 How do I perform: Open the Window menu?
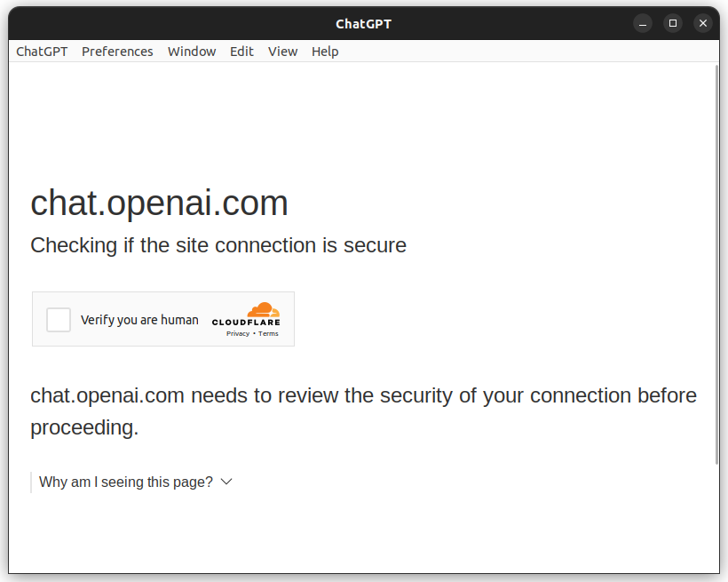point(192,52)
